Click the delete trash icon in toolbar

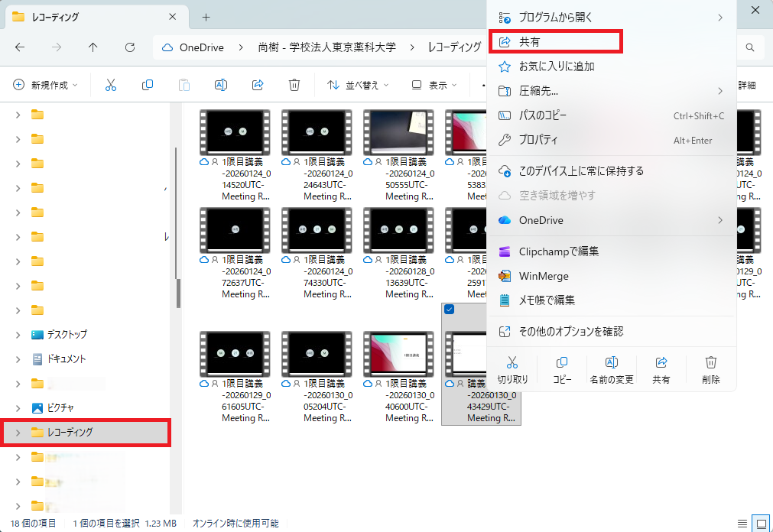point(294,85)
